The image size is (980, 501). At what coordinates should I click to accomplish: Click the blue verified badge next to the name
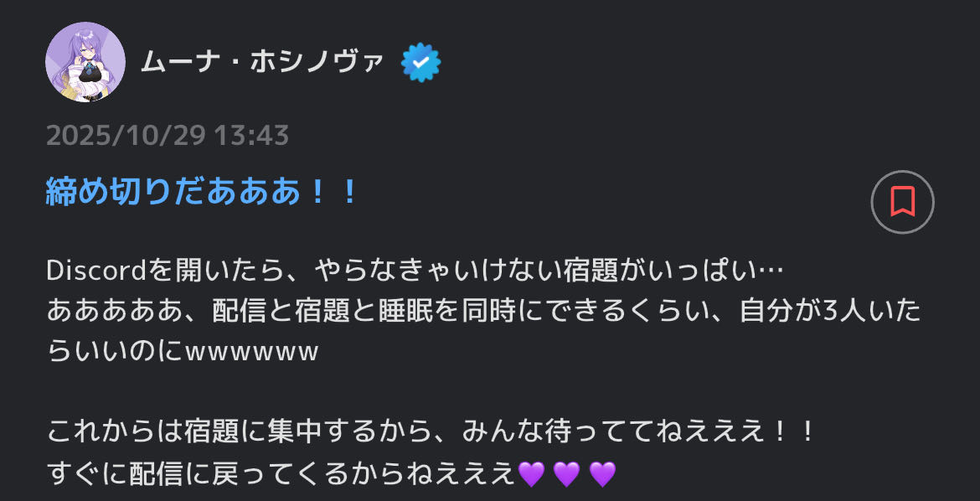[420, 63]
